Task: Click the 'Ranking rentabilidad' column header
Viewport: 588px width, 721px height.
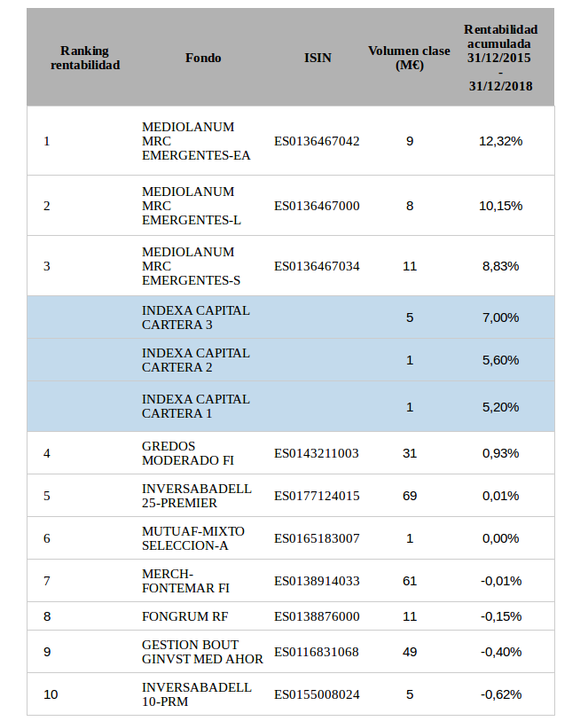Action: click(x=84, y=58)
